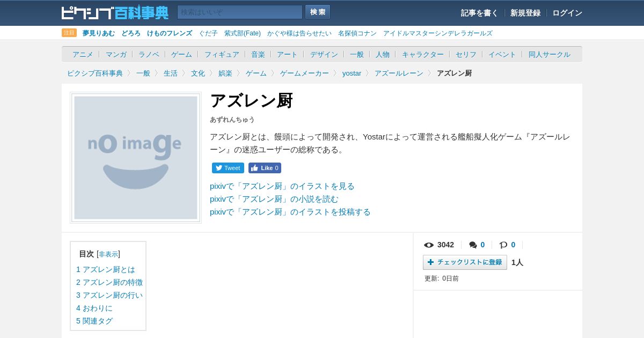Share article with Tweet button
The height and width of the screenshot is (338, 644).
coord(228,168)
